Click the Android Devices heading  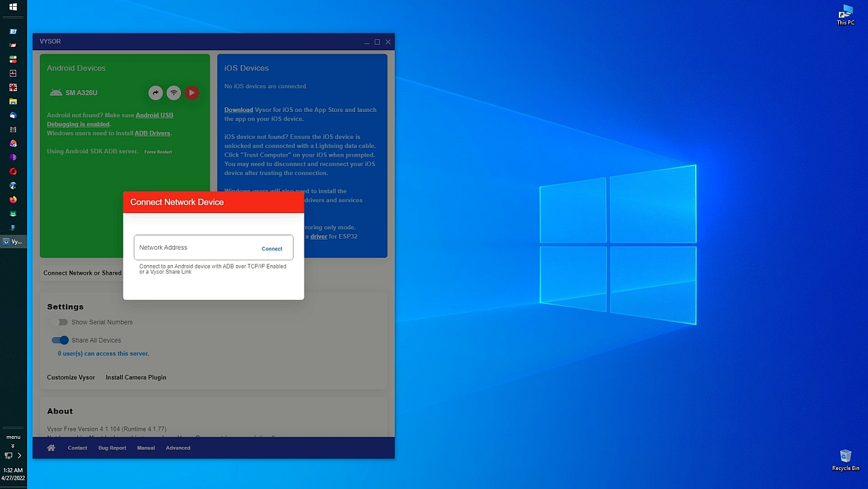76,69
